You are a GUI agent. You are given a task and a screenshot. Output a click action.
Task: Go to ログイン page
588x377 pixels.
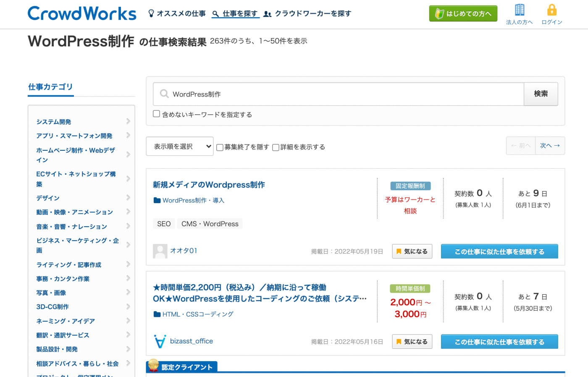552,22
